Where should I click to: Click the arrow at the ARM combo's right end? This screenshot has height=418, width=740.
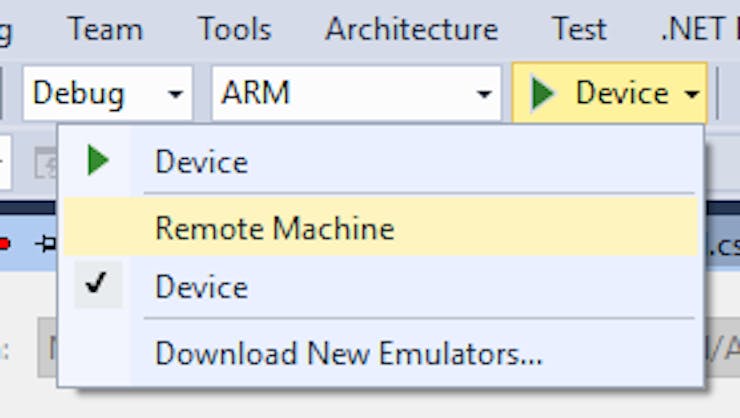(x=484, y=94)
